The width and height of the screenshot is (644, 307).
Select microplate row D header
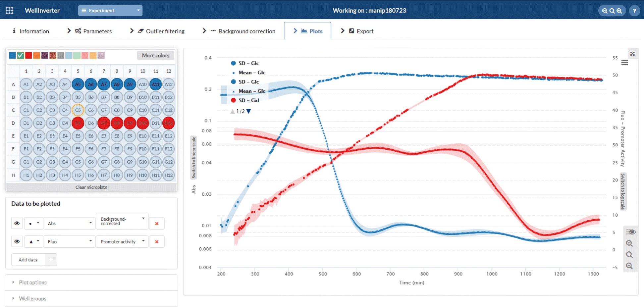13,123
